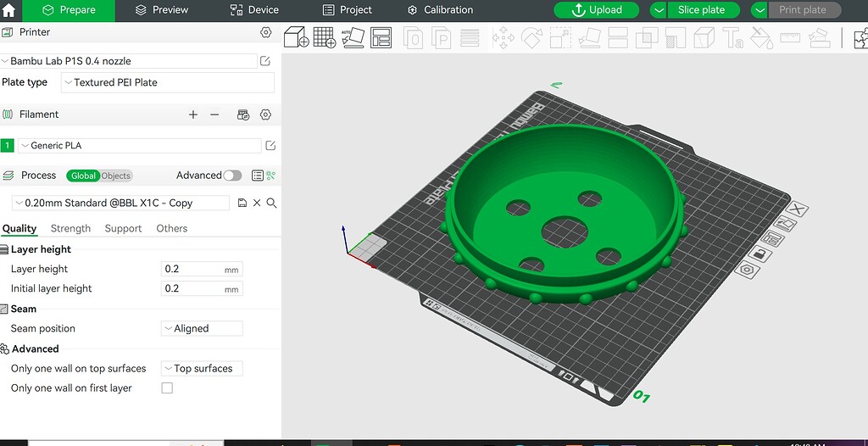Select the Rotate tool icon
This screenshot has width=868, height=446.
tap(532, 38)
